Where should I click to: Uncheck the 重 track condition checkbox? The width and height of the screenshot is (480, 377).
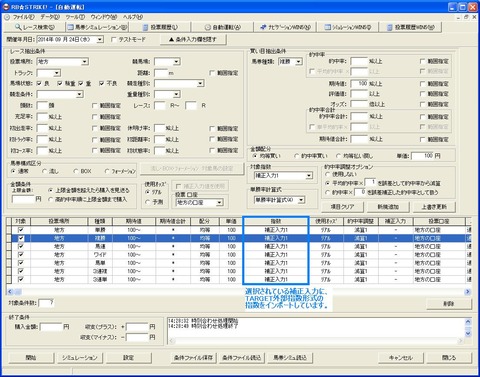81,83
